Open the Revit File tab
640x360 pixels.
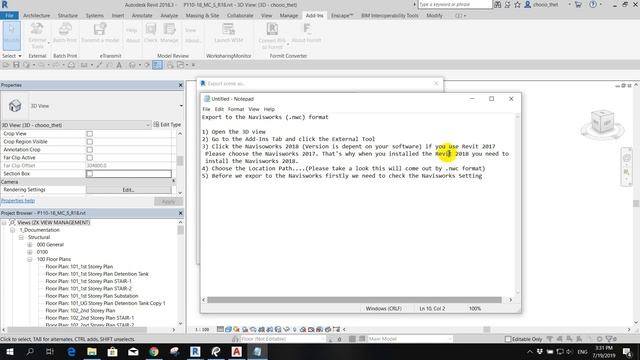[x=9, y=16]
